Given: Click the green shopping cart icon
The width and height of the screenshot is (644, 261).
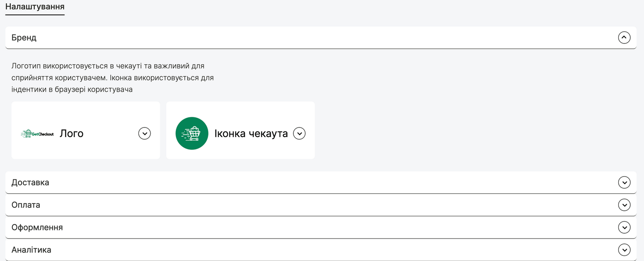Looking at the screenshot, I should click(192, 133).
